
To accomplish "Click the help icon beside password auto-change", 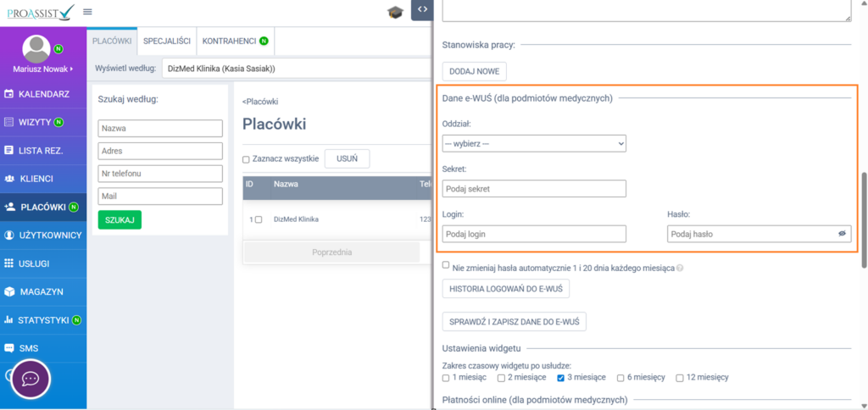I will pos(681,269).
